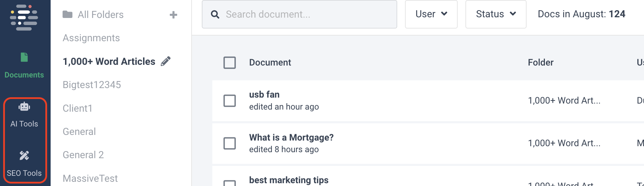Select the Bigtest12345 folder
This screenshot has height=186, width=644.
(92, 85)
